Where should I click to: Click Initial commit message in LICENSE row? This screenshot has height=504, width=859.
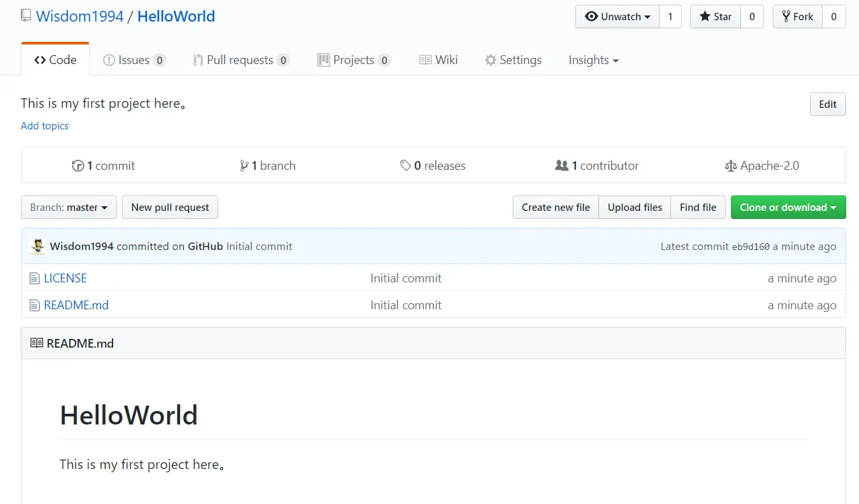(406, 278)
